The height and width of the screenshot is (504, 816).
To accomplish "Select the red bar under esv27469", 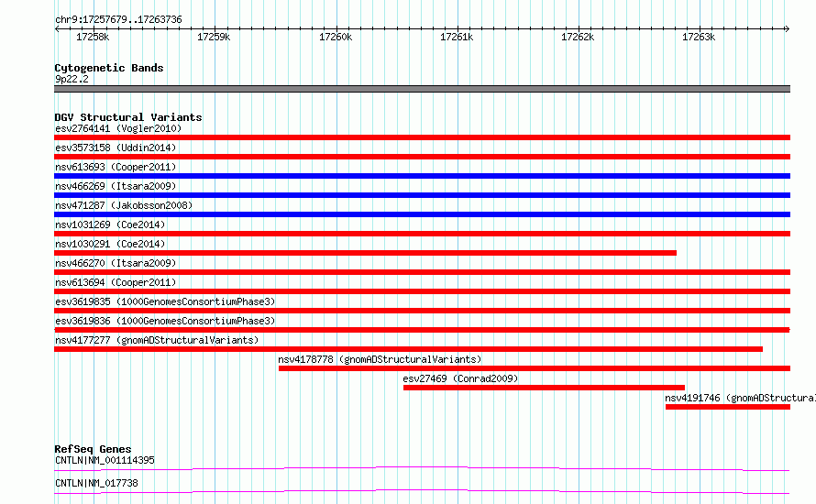I will pos(544,388).
